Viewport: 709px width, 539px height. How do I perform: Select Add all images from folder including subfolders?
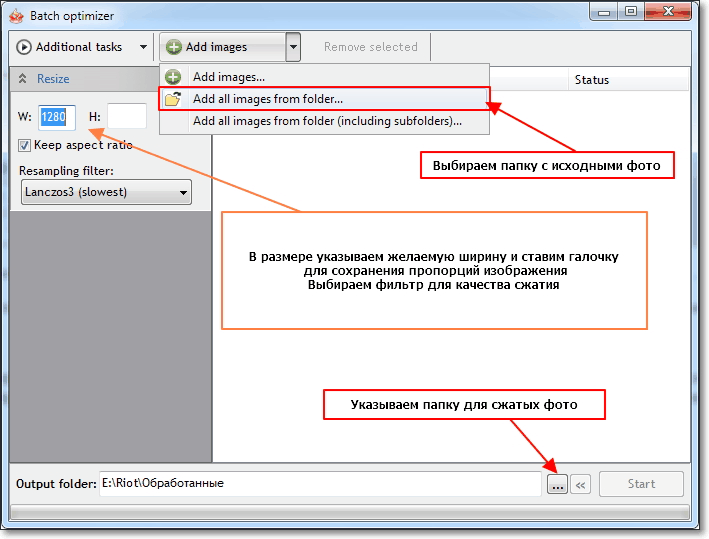324,121
